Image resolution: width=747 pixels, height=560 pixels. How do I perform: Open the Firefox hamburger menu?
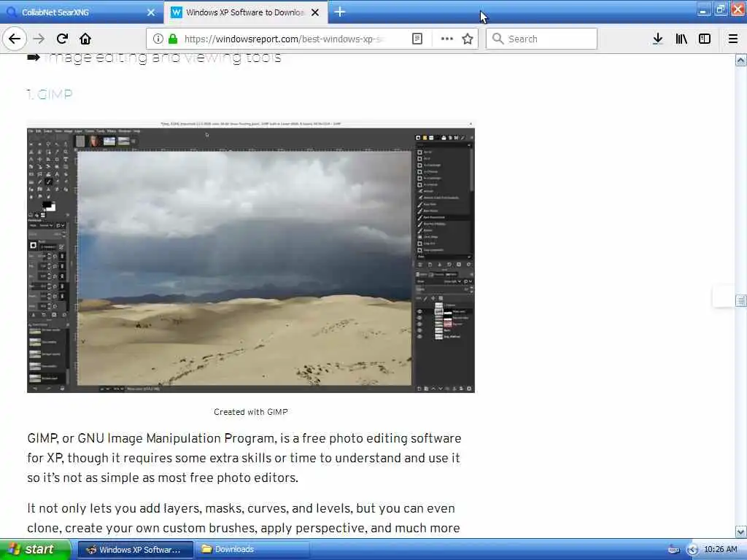point(733,39)
